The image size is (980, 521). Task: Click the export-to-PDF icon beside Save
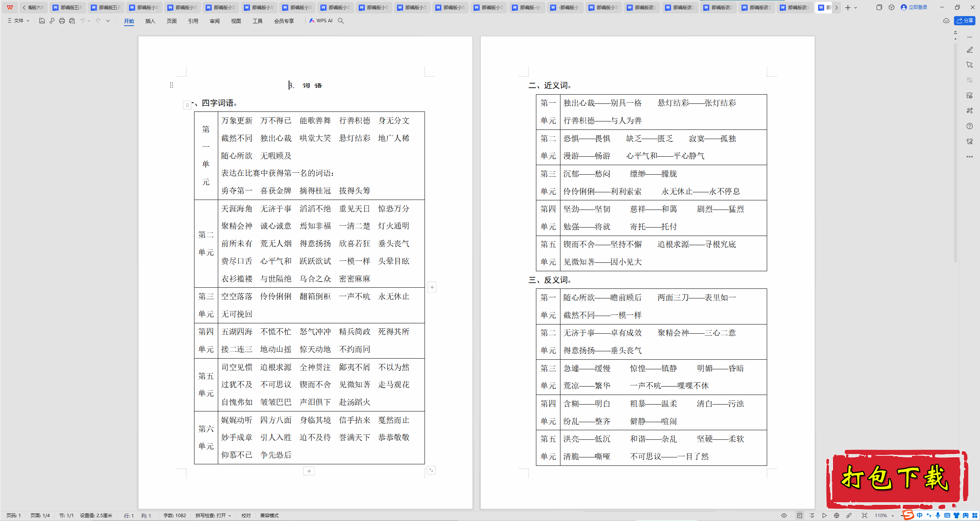tap(52, 21)
